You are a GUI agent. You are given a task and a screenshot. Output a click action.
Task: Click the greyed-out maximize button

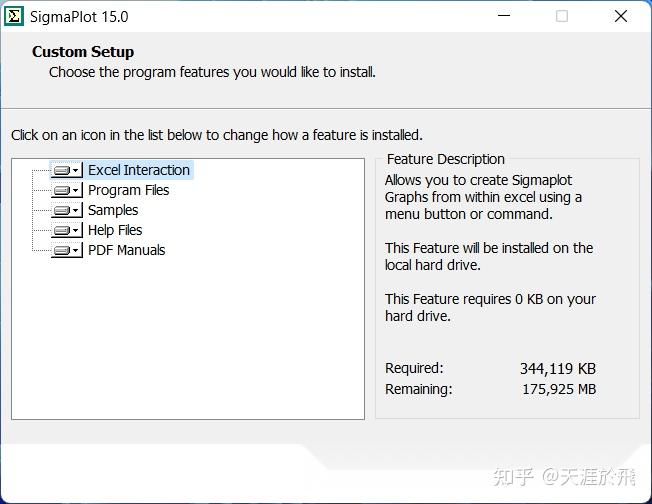tap(561, 16)
